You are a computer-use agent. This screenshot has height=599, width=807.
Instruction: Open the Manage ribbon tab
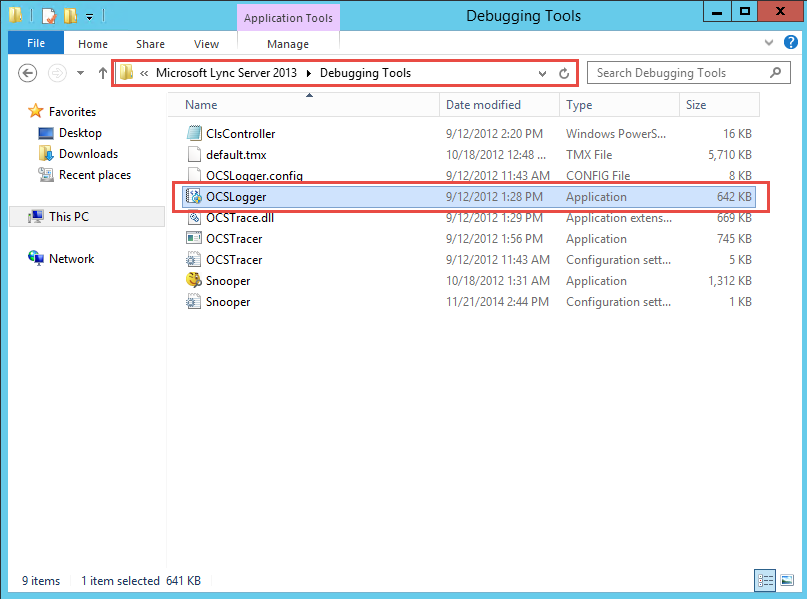coord(288,44)
